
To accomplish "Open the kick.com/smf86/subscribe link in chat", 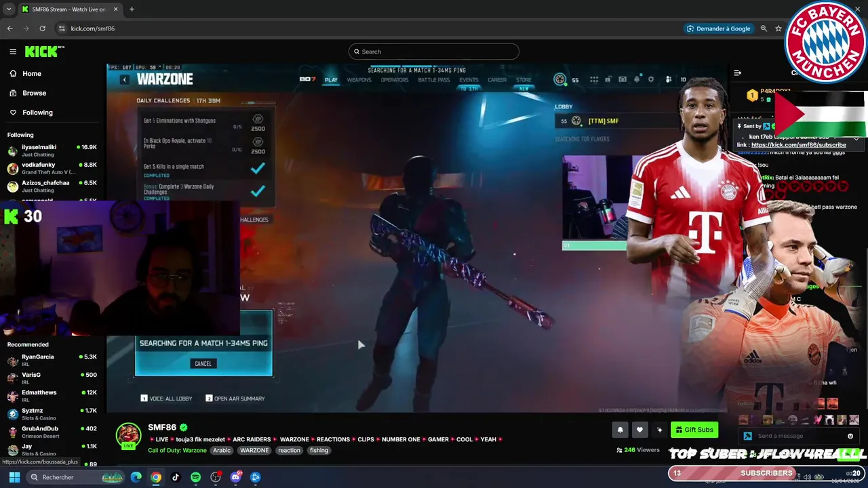I will point(799,144).
